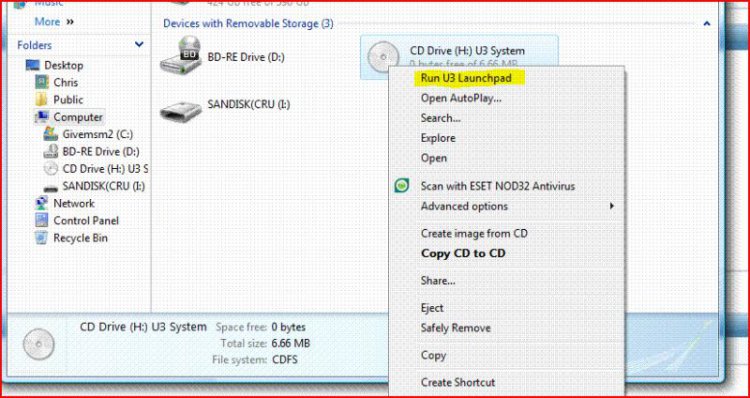The image size is (750, 398).
Task: Click SANDISK tree drive icon
Action: pos(51,188)
